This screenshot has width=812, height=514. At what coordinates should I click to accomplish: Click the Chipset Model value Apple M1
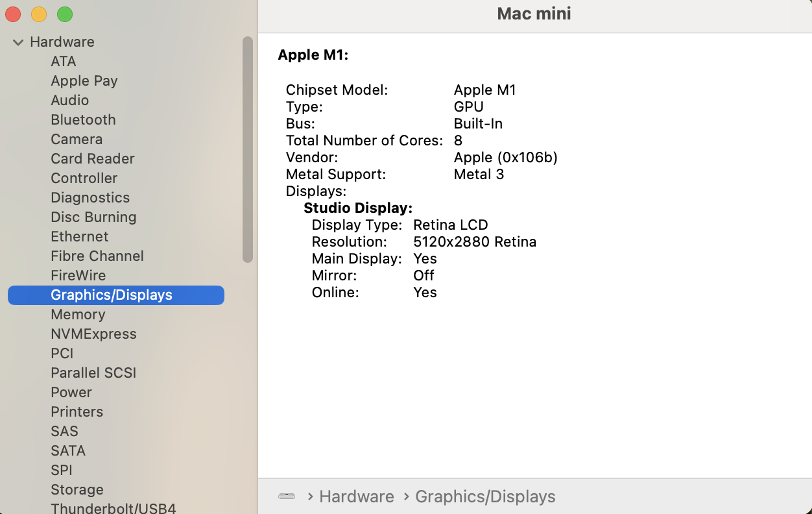[x=485, y=90]
